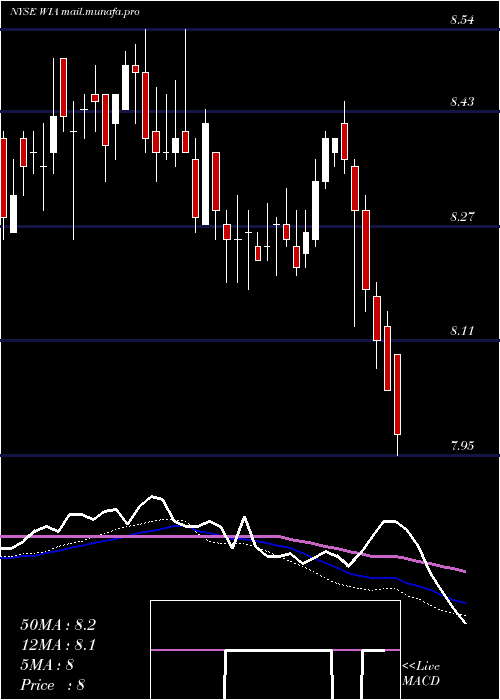Select the 8.27 price axis label
Image resolution: width=500 pixels, height=700 pixels.
click(x=462, y=217)
